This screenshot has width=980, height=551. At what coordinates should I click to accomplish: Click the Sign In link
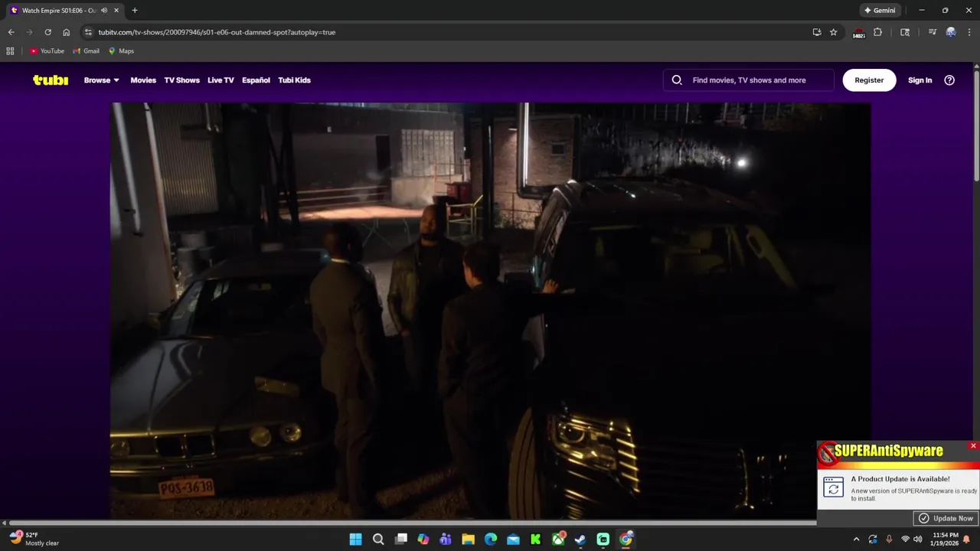tap(920, 80)
